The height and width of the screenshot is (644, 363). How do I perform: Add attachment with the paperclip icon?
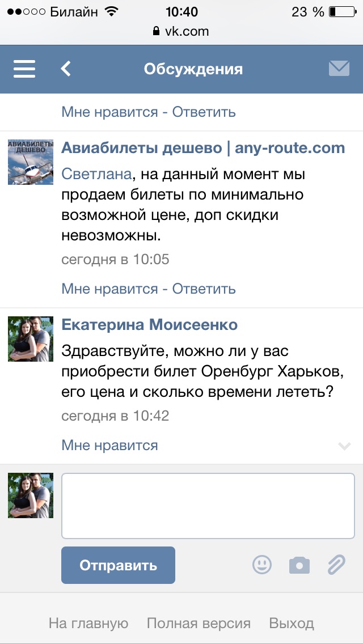(336, 565)
